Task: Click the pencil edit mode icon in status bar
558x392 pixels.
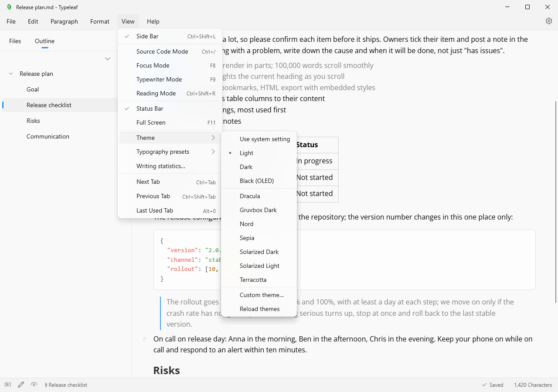Action: point(21,385)
